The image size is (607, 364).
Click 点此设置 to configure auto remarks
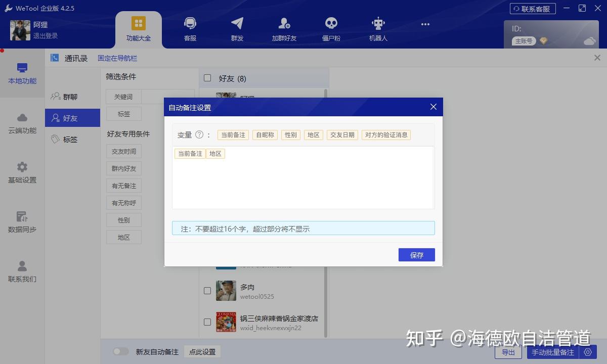click(202, 352)
